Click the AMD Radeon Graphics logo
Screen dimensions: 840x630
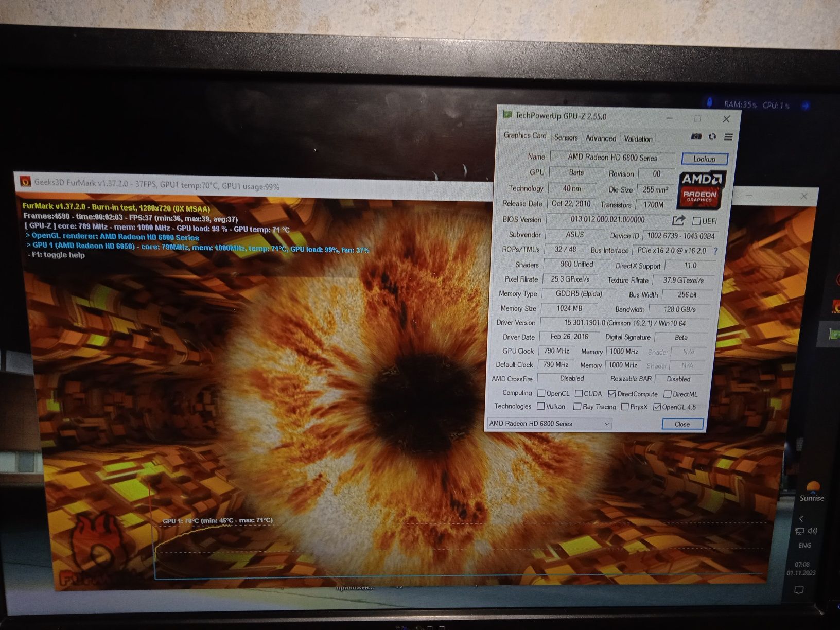click(x=701, y=190)
